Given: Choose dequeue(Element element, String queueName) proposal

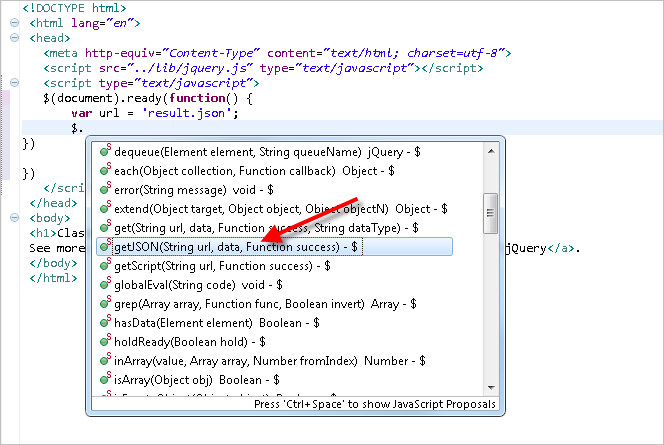Looking at the screenshot, I should [267, 152].
